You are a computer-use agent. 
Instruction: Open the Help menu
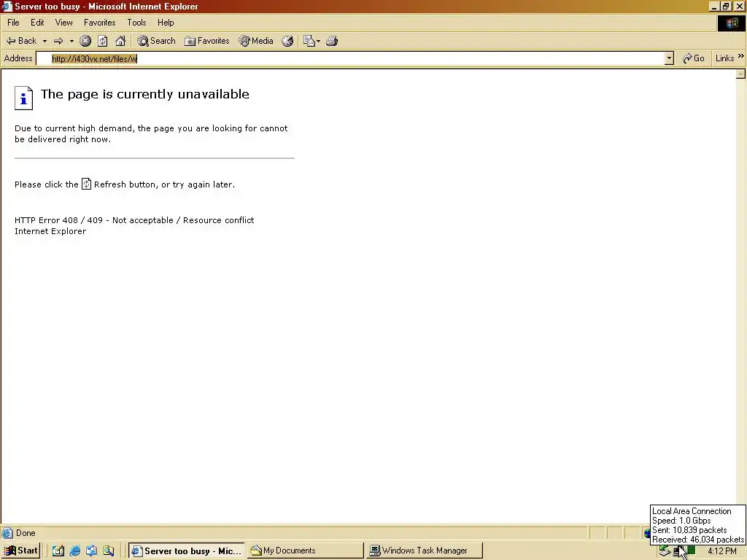tap(166, 23)
